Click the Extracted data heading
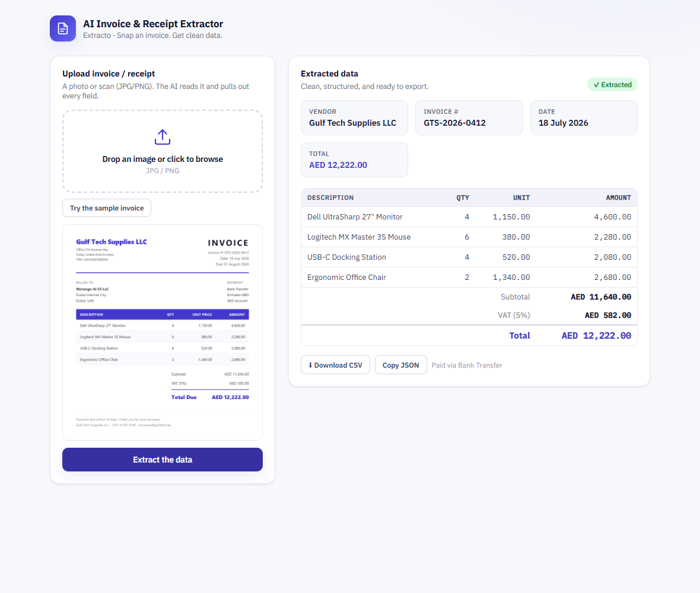Viewport: 700px width, 593px height. pos(329,74)
